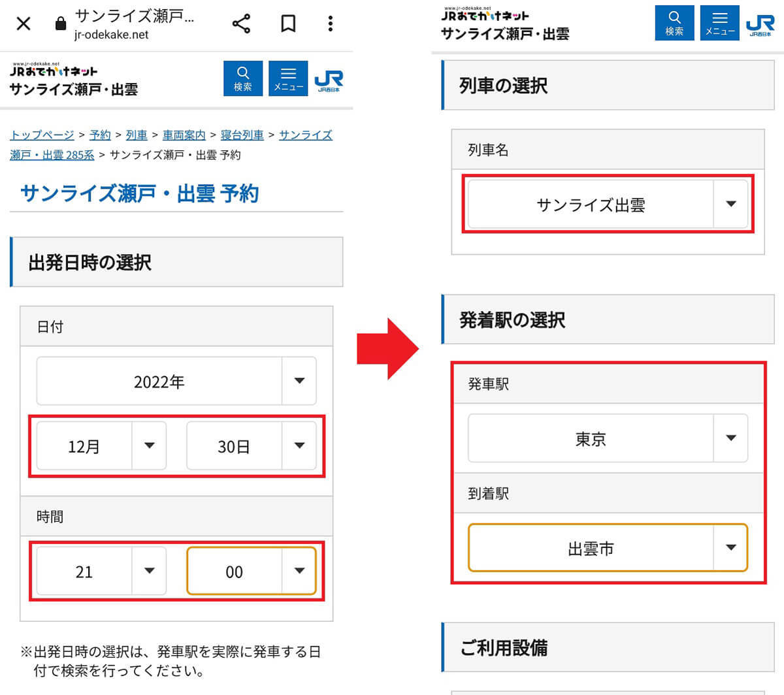Tap the 検索 search button in right screen
Screen dimensions: 784x695
tap(674, 23)
